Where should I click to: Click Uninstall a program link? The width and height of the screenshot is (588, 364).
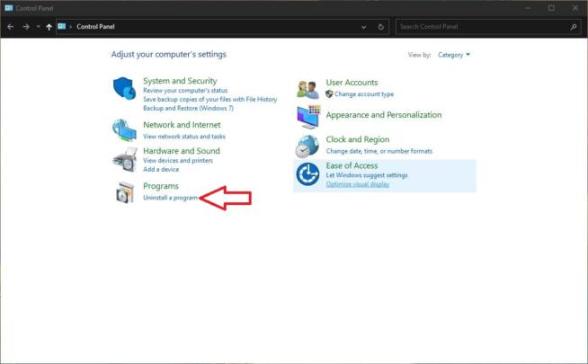[170, 198]
